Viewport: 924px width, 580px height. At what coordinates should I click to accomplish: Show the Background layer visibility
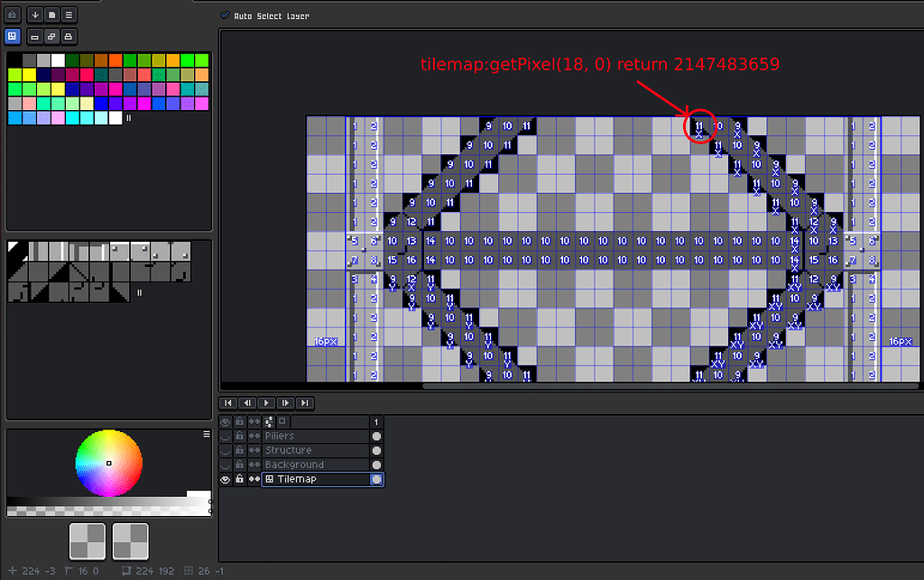click(x=225, y=464)
